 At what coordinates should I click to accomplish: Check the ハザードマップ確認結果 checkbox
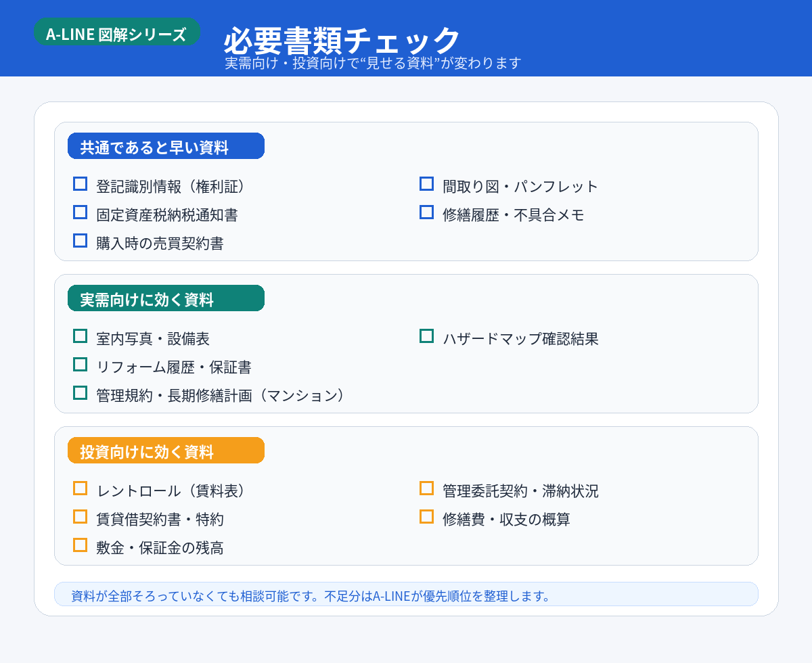click(x=426, y=336)
